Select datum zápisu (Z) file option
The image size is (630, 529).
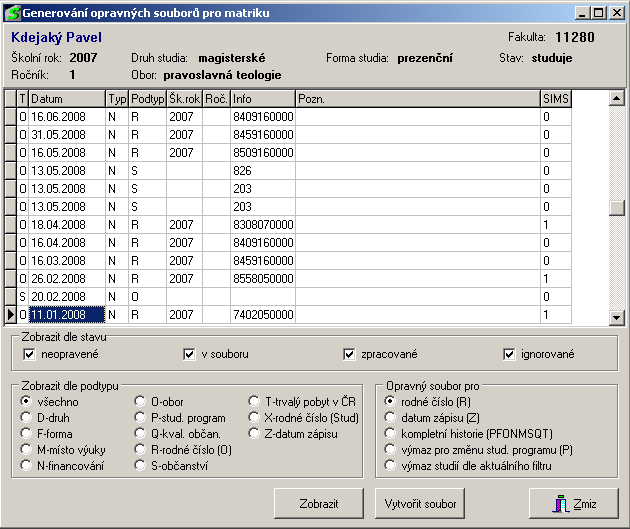pyautogui.click(x=392, y=417)
